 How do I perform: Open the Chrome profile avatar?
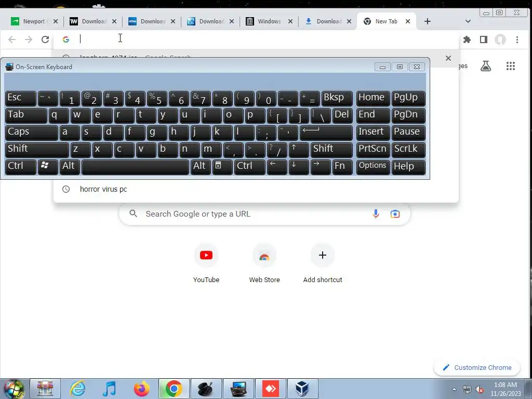(x=500, y=39)
